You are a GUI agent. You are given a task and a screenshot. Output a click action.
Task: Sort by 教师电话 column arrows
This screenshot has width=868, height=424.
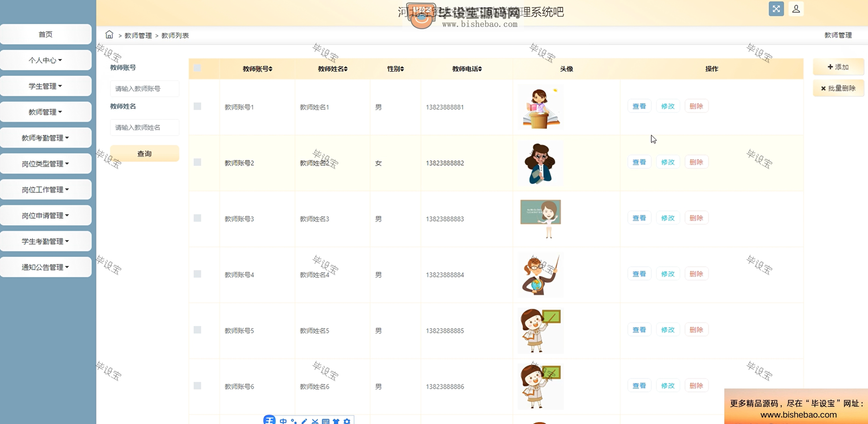480,69
